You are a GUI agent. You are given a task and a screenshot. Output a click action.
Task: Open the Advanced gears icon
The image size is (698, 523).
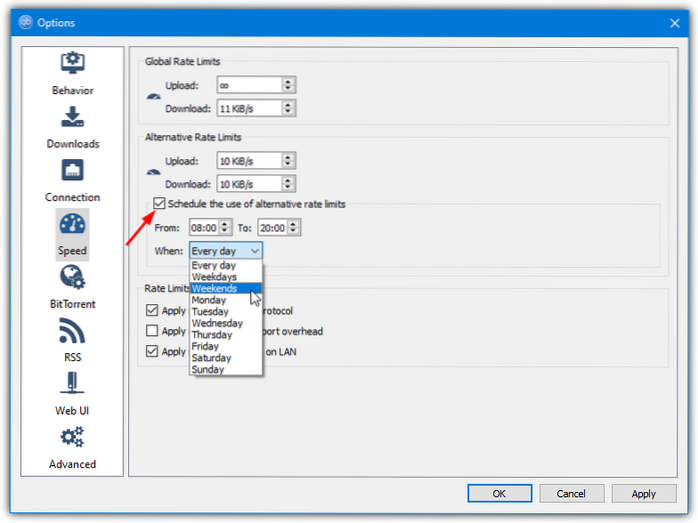[72, 438]
